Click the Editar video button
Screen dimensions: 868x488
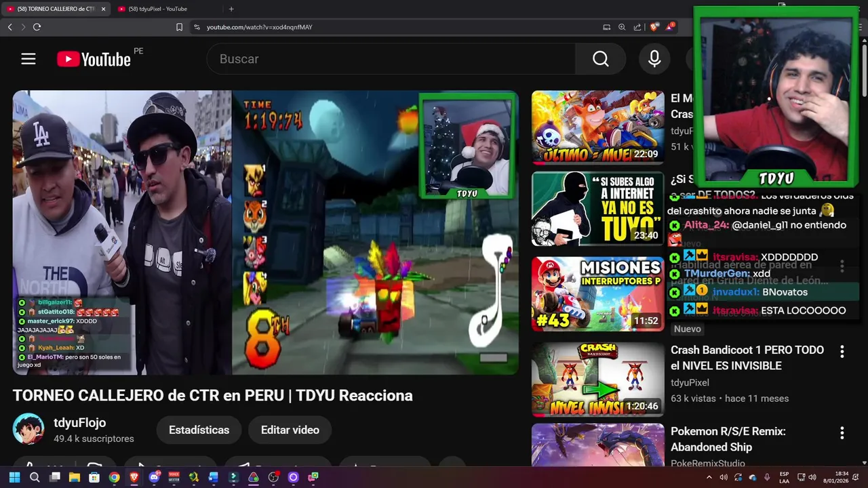pyautogui.click(x=290, y=430)
